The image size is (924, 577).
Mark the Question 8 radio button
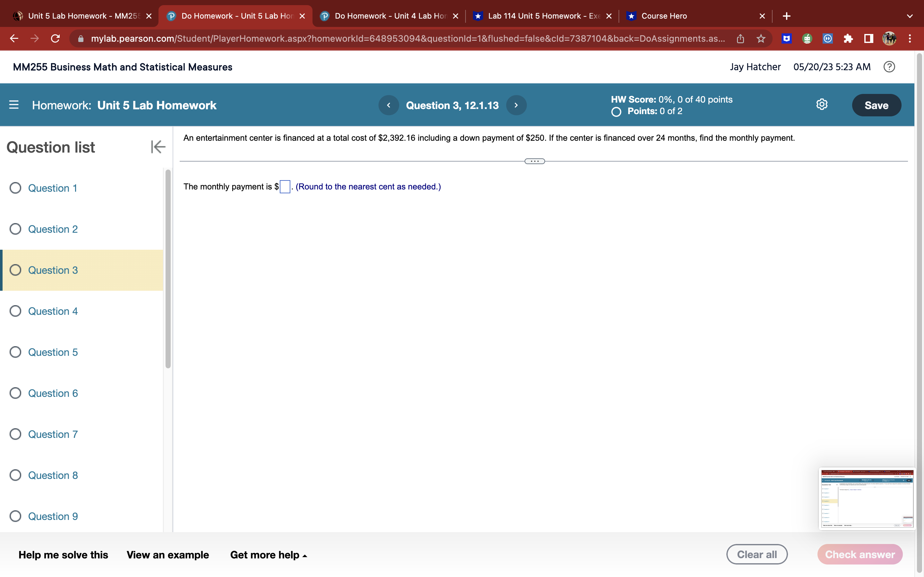coord(15,475)
